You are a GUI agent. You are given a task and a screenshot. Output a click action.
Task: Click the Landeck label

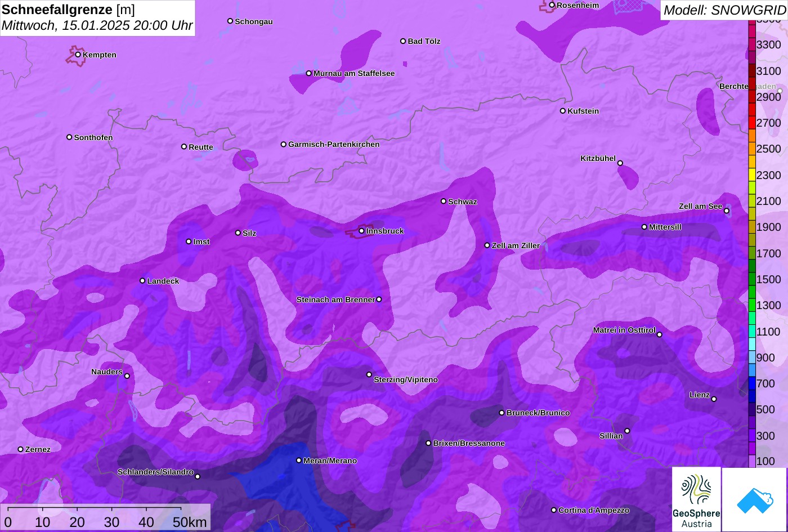click(x=163, y=281)
